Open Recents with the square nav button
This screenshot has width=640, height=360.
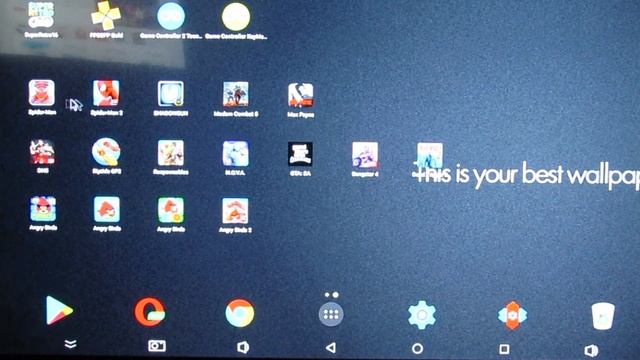point(504,349)
